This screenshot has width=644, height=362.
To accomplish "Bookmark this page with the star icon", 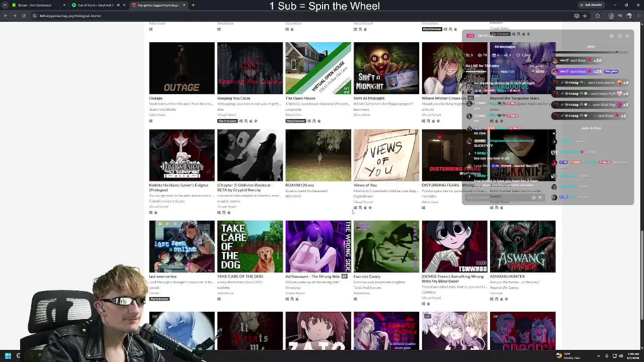I will 585,16.
